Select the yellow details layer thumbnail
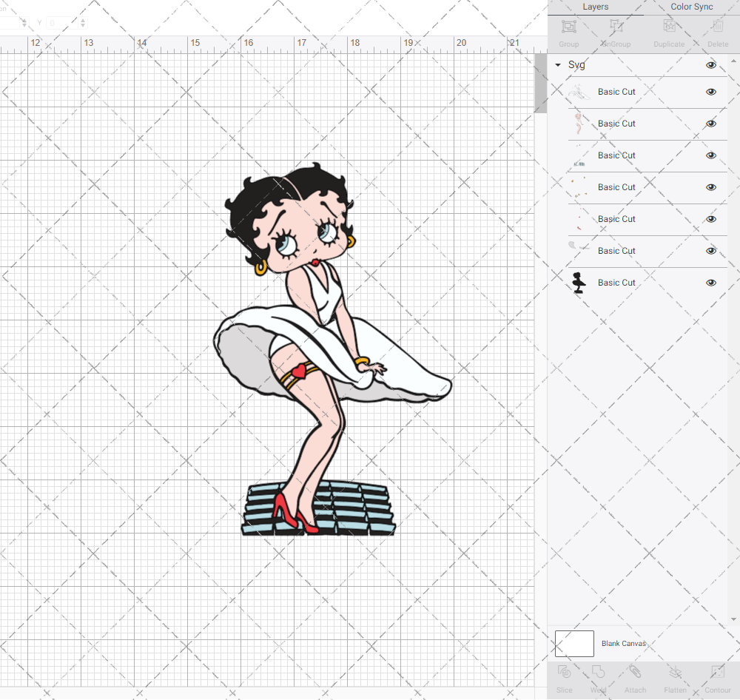Image resolution: width=740 pixels, height=700 pixels. tap(579, 187)
